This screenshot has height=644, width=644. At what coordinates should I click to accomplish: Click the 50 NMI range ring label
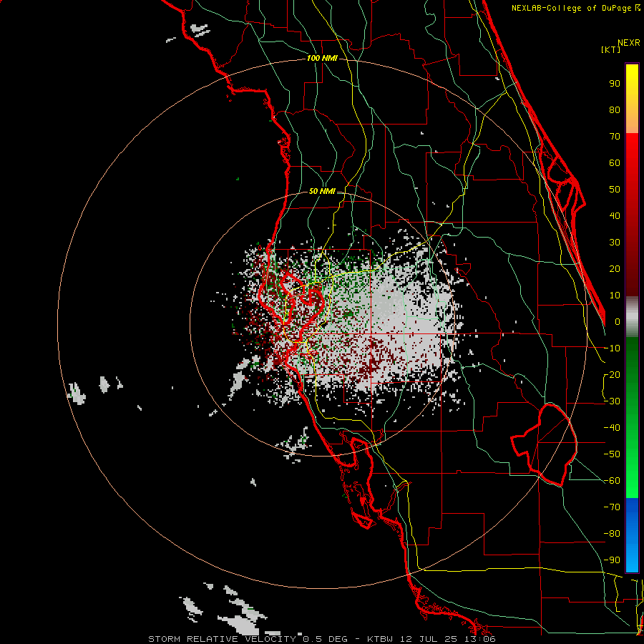pyautogui.click(x=321, y=191)
